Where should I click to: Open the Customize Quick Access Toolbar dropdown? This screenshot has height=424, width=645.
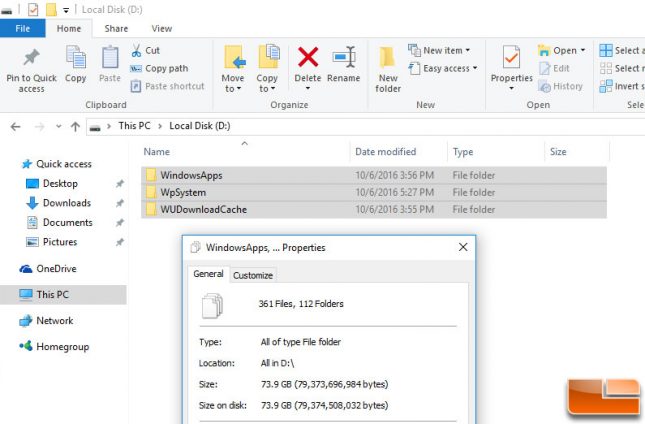point(66,10)
